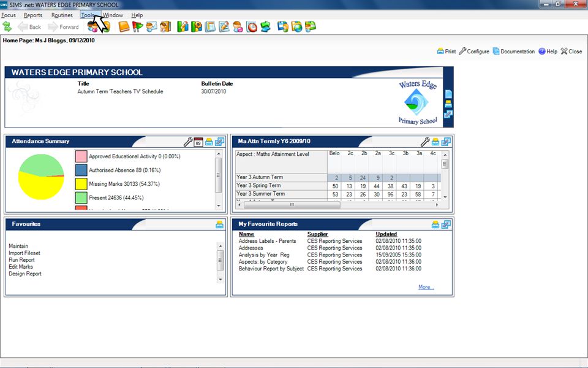Print the My Favourite Reports panel

[435, 224]
